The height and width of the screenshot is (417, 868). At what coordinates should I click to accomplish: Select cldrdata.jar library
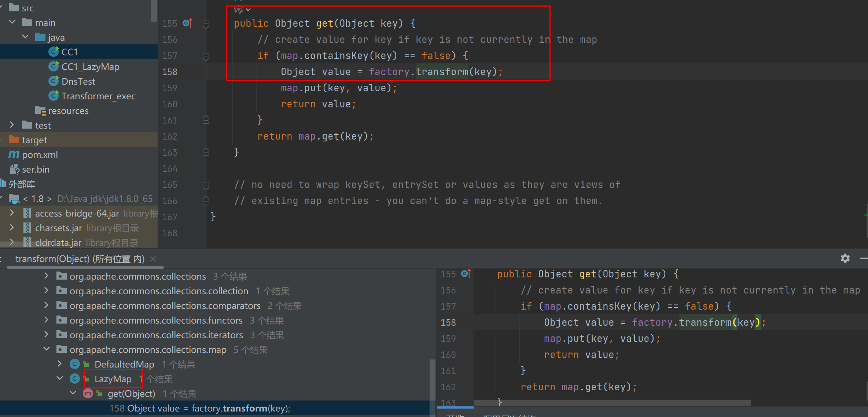point(58,243)
